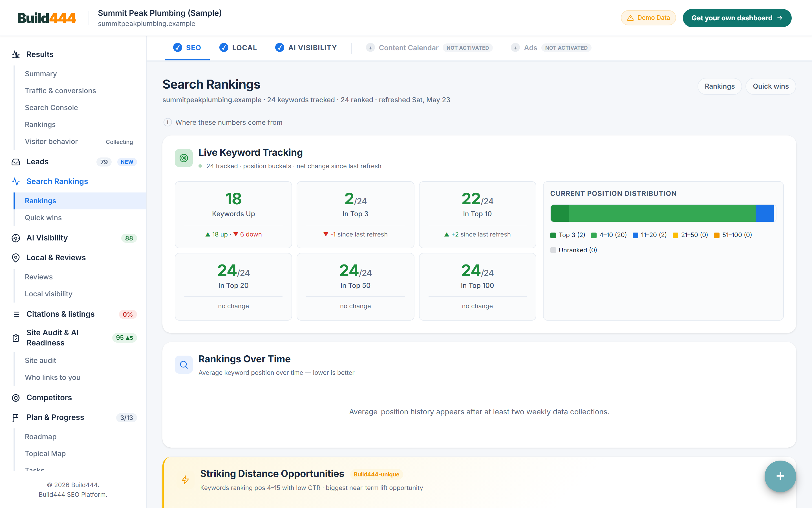Switch to the SEO tab
The width and height of the screenshot is (812, 508).
187,48
